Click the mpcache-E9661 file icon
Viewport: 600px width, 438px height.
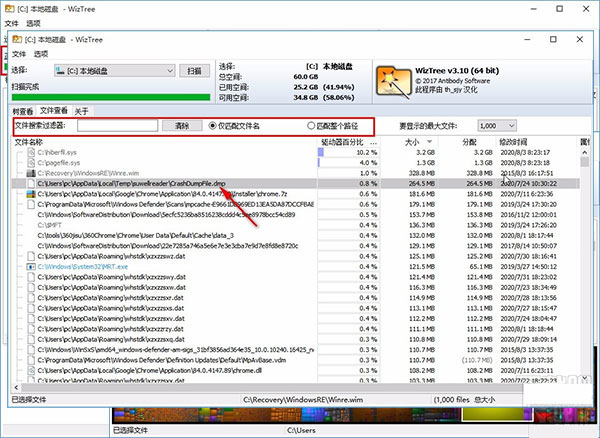click(x=31, y=204)
